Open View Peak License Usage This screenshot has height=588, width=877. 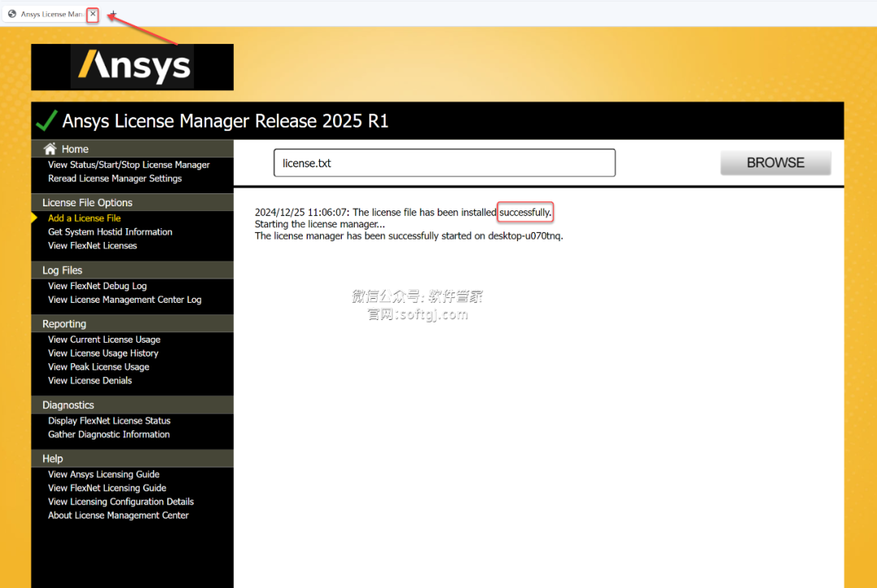pyautogui.click(x=98, y=367)
